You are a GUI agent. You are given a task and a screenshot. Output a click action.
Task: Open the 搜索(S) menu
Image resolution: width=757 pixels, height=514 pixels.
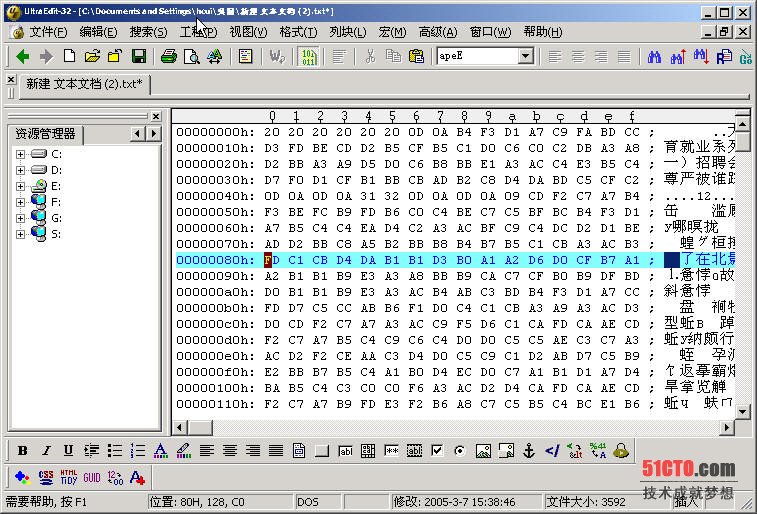tap(148, 32)
